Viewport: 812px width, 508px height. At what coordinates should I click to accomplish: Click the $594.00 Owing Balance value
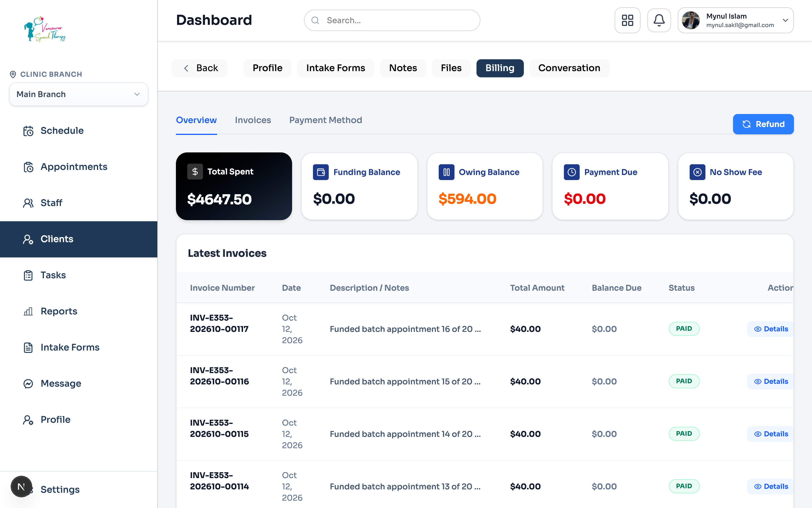point(467,199)
